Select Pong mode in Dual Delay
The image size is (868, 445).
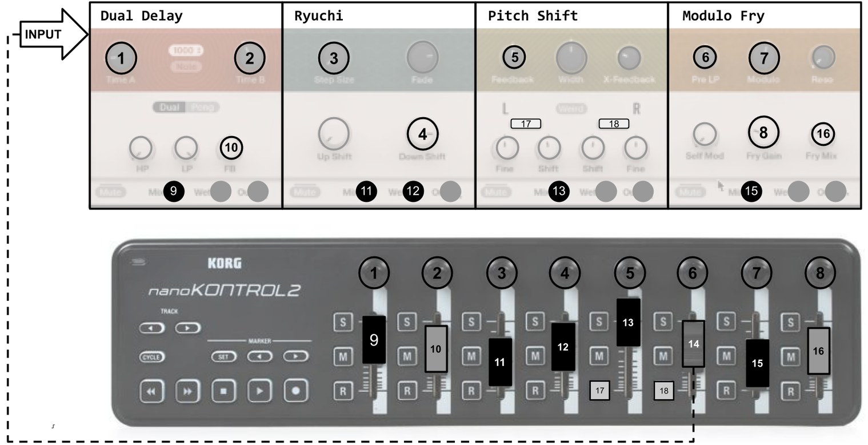pos(203,108)
